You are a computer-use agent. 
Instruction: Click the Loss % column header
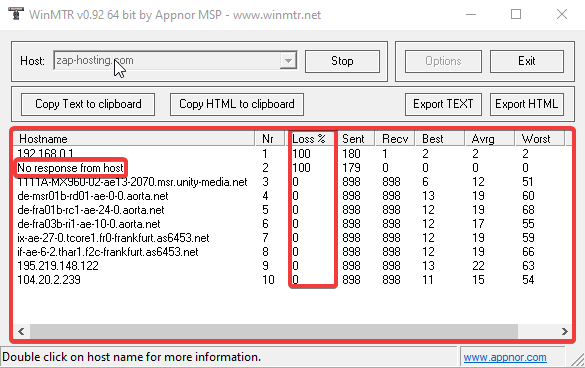coord(312,139)
